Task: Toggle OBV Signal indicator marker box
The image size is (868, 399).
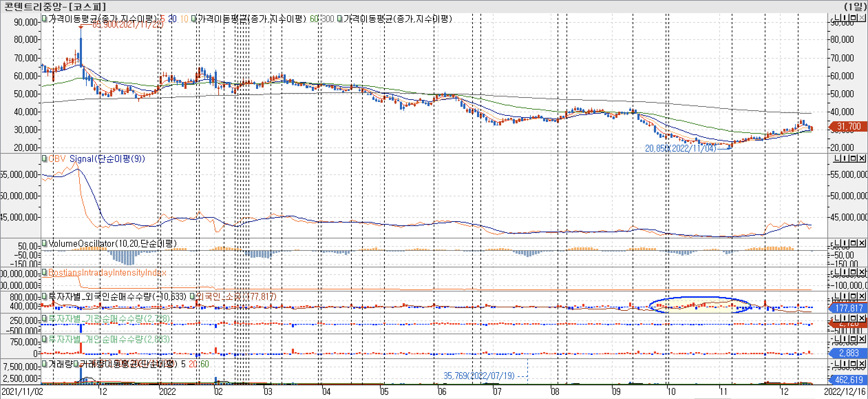Action: (44, 159)
